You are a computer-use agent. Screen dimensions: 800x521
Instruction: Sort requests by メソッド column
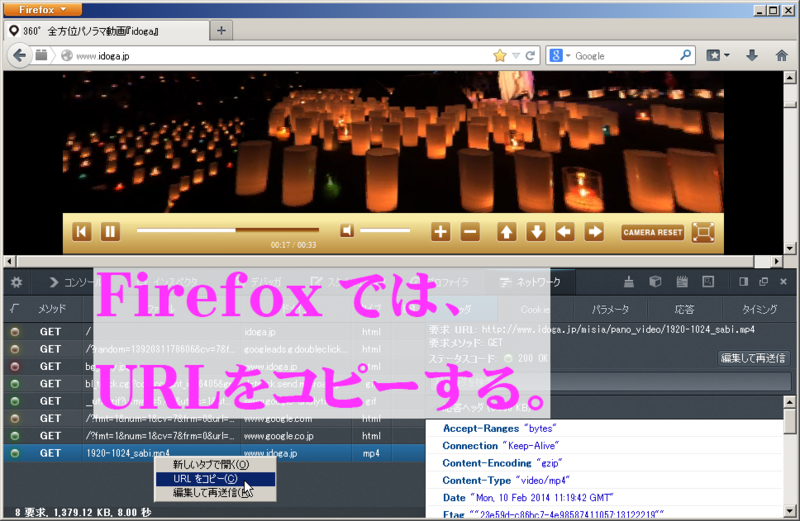(x=52, y=309)
